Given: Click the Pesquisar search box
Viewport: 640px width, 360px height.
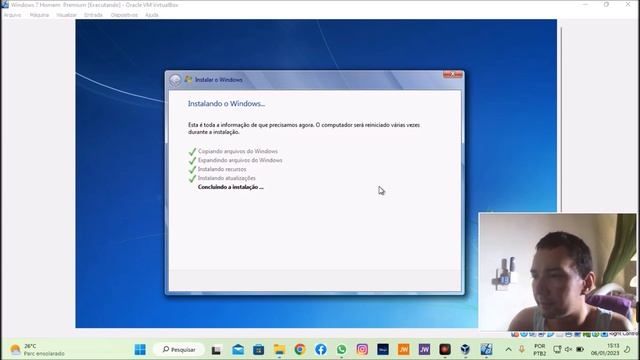Looking at the screenshot, I should coord(179,349).
